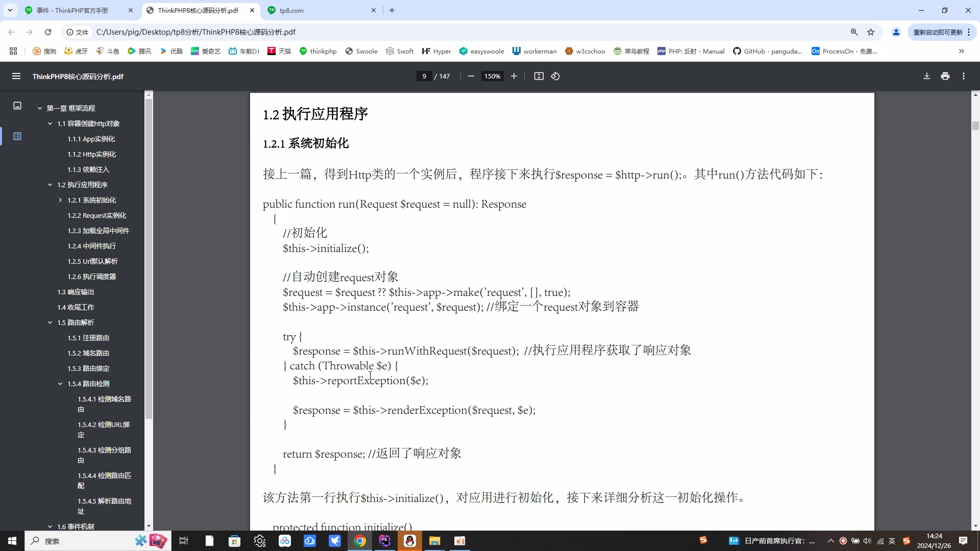Open PhpStorm from the taskbar
Screen dimensions: 980x551
point(385,541)
